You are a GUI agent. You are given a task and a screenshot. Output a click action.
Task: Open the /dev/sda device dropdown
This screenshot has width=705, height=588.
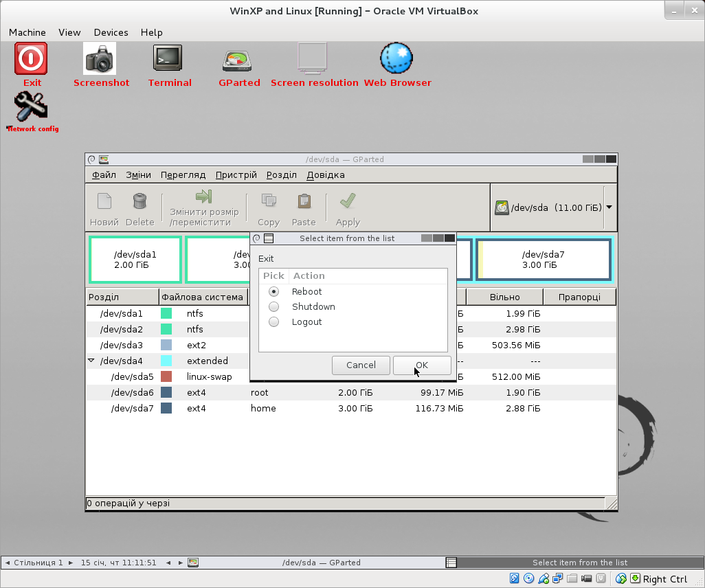pyautogui.click(x=609, y=207)
